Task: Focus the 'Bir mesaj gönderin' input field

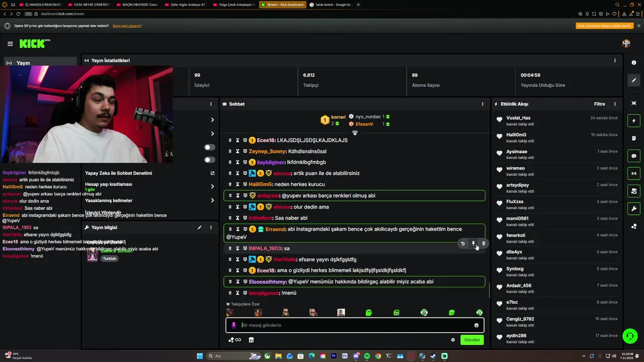Action: point(355,325)
